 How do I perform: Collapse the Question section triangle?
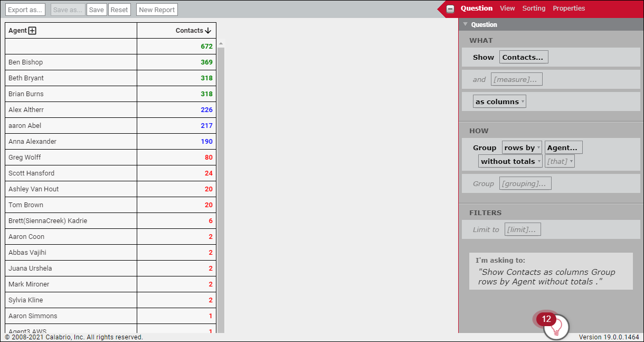(x=465, y=24)
